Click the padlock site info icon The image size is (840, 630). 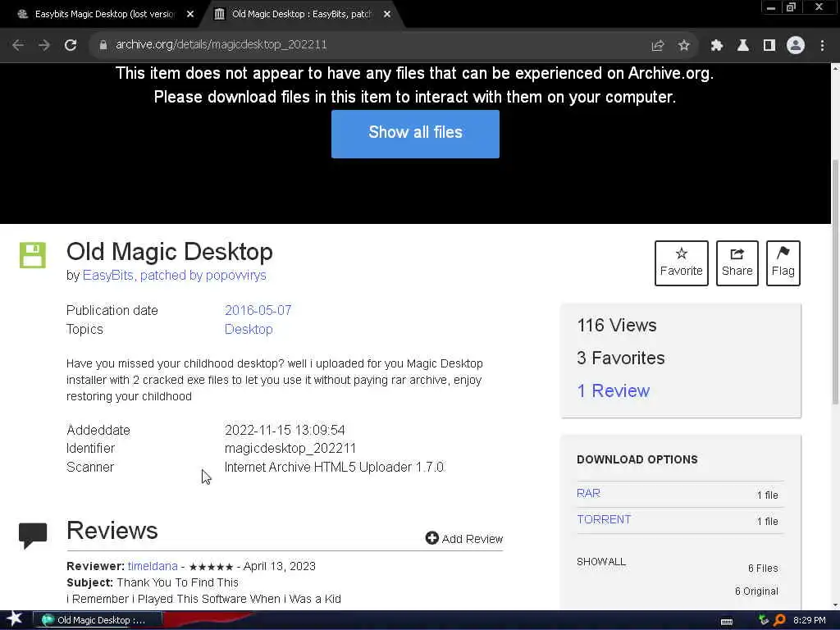click(x=103, y=45)
